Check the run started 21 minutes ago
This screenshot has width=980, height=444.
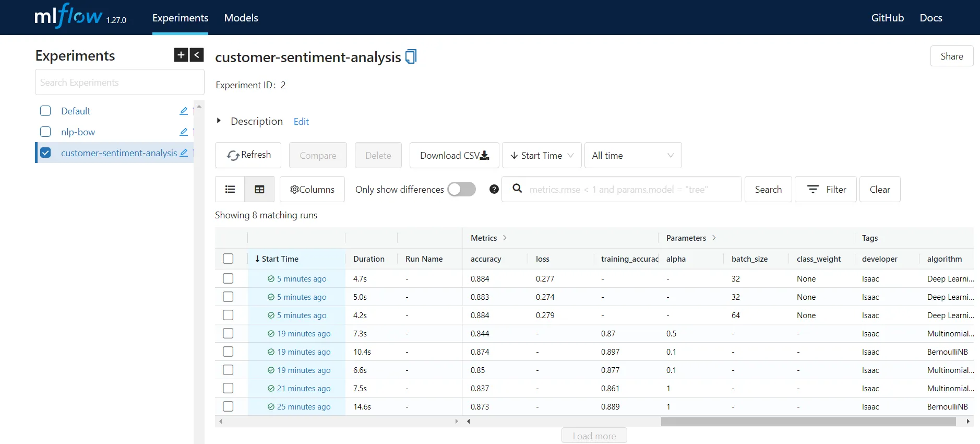228,388
